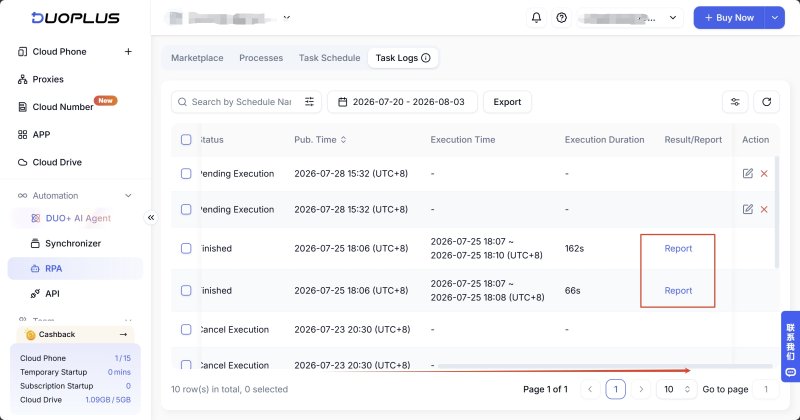
Task: Collapse the sidebar with double-chevron icon
Action: [151, 218]
